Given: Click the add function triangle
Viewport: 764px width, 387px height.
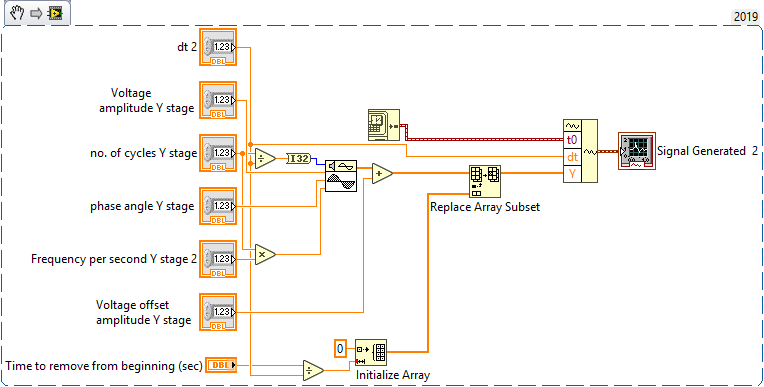Looking at the screenshot, I should (382, 174).
